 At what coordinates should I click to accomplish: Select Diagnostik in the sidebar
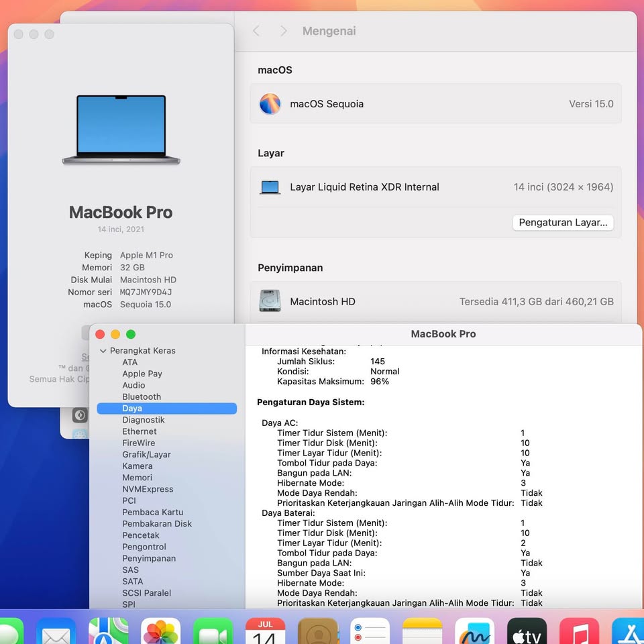(x=144, y=420)
